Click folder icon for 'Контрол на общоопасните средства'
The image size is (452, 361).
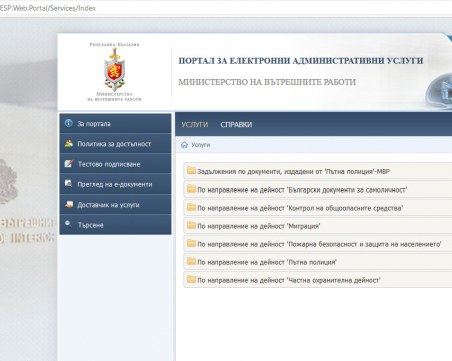pyautogui.click(x=191, y=207)
